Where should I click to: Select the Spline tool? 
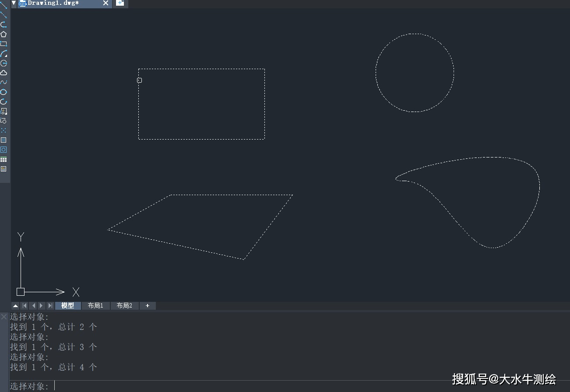[x=4, y=82]
